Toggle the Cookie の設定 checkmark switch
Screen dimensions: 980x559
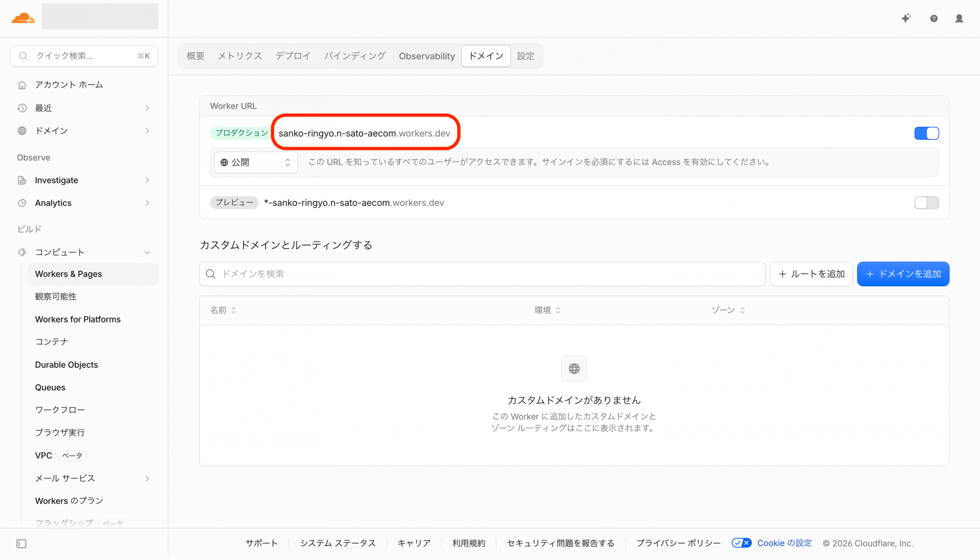click(x=741, y=543)
